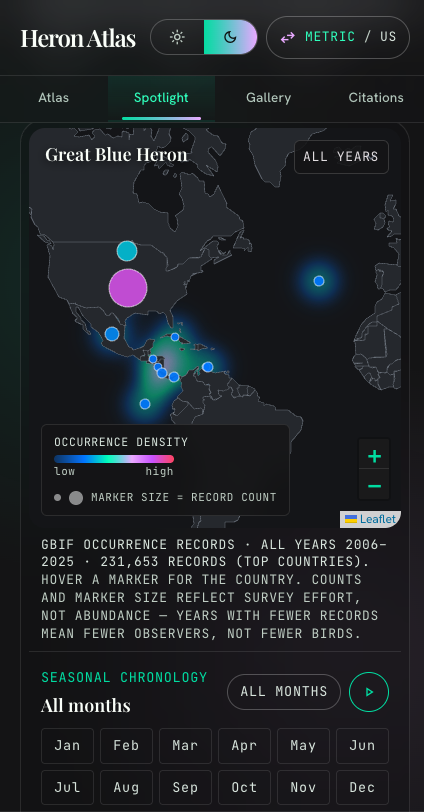Select the Jun month chip
Viewport: 424px width, 812px height.
(362, 745)
